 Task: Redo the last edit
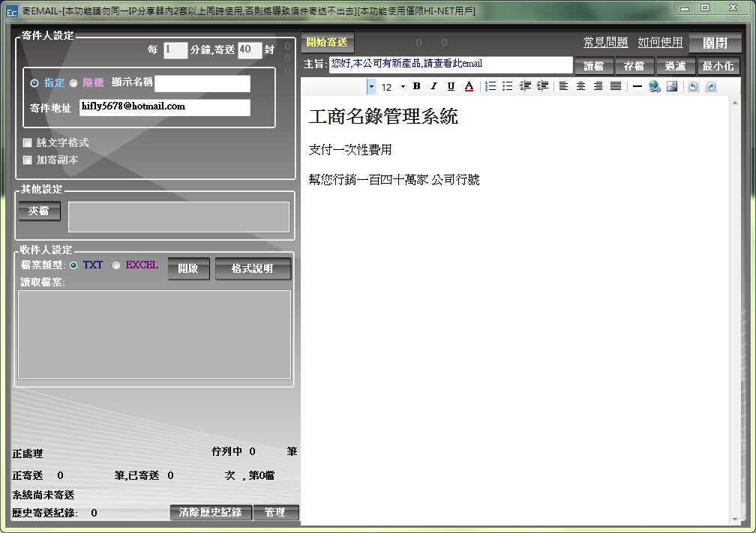(x=711, y=87)
